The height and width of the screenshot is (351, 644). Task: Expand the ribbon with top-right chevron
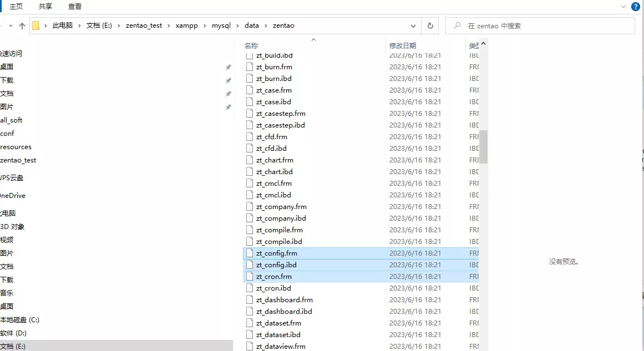623,7
